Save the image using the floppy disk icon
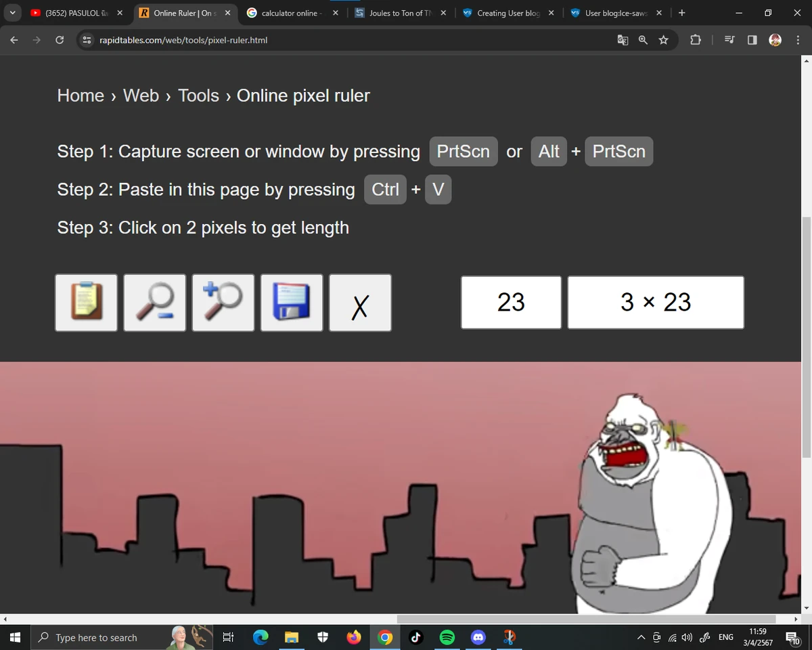812x650 pixels. tap(291, 302)
